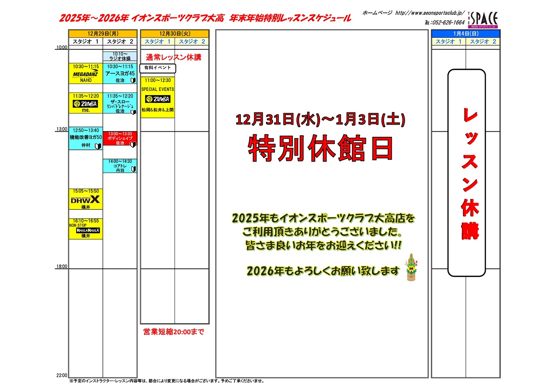
Task: Click the vertical レッスン休講 notice box
Action: click(466, 173)
